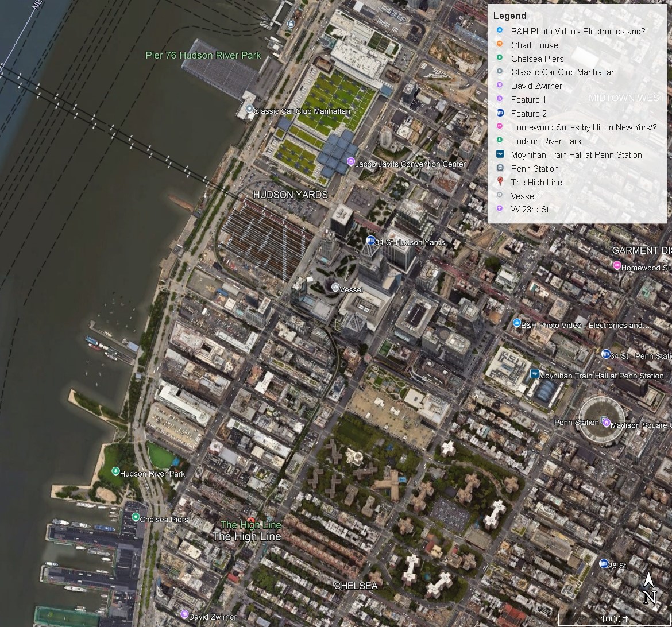Select the 34 St-Hudson Yards subway icon
Screen dimensions: 672x627
click(370, 241)
